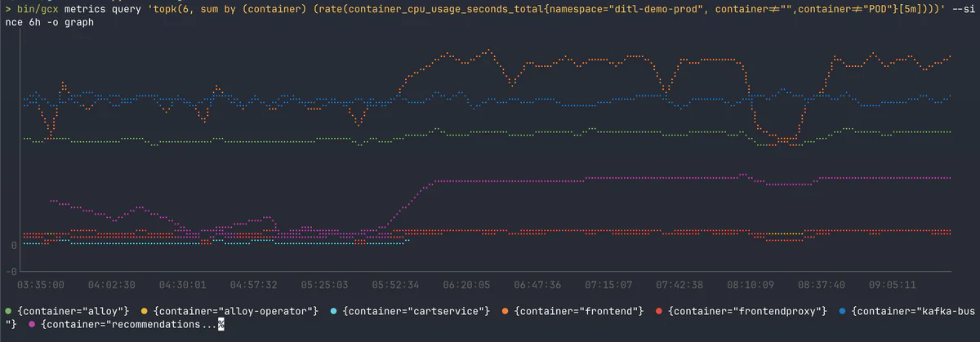Click the terminal cursor after recommendations
980x342 pixels.
point(220,325)
